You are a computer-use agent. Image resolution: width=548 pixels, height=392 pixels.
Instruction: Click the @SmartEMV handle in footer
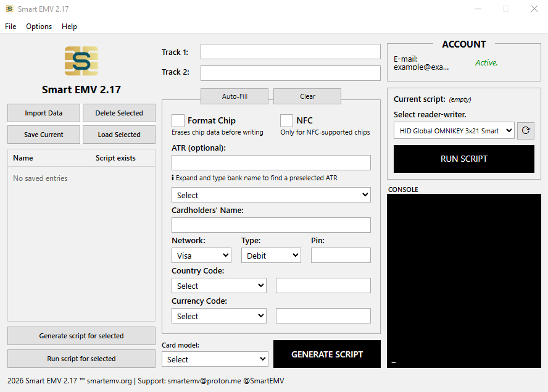point(264,381)
